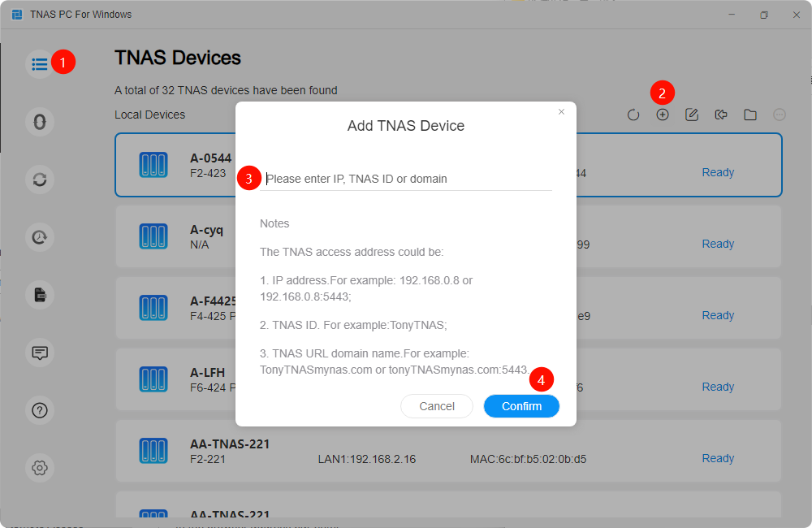Click the IP, TNAS ID or domain field

[x=406, y=179]
